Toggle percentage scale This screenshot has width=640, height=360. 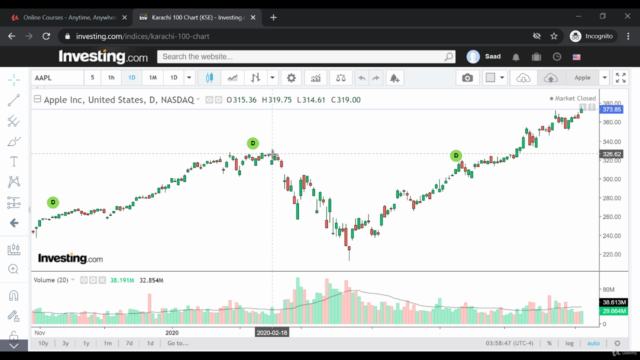point(549,343)
